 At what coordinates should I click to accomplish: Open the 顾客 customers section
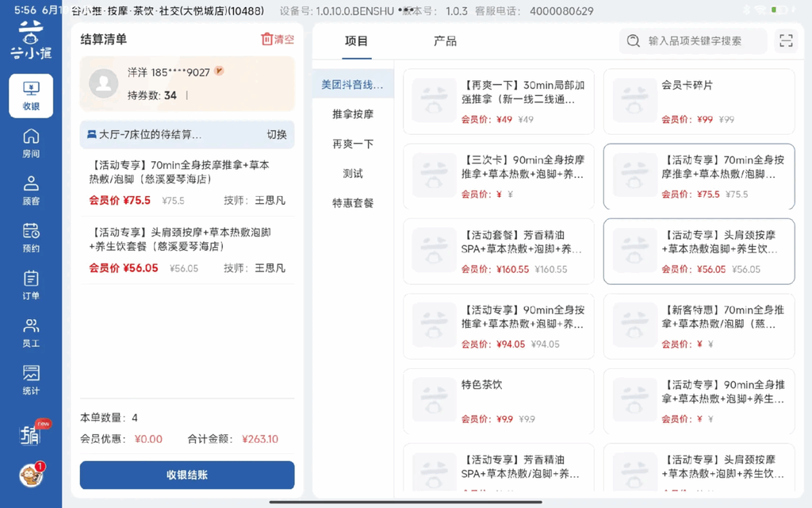click(x=31, y=190)
